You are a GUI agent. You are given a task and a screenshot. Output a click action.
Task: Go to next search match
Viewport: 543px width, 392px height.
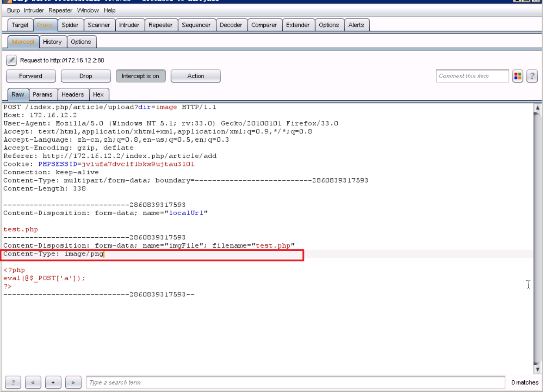(x=73, y=382)
